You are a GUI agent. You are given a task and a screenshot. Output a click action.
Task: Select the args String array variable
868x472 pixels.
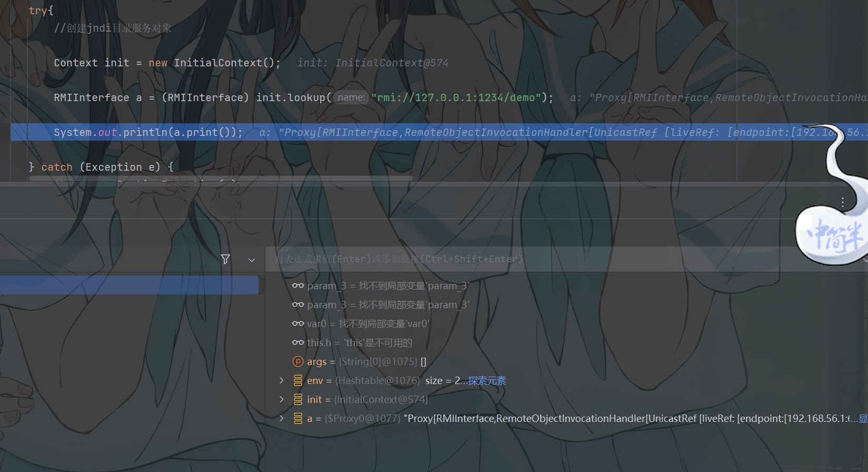(x=359, y=361)
